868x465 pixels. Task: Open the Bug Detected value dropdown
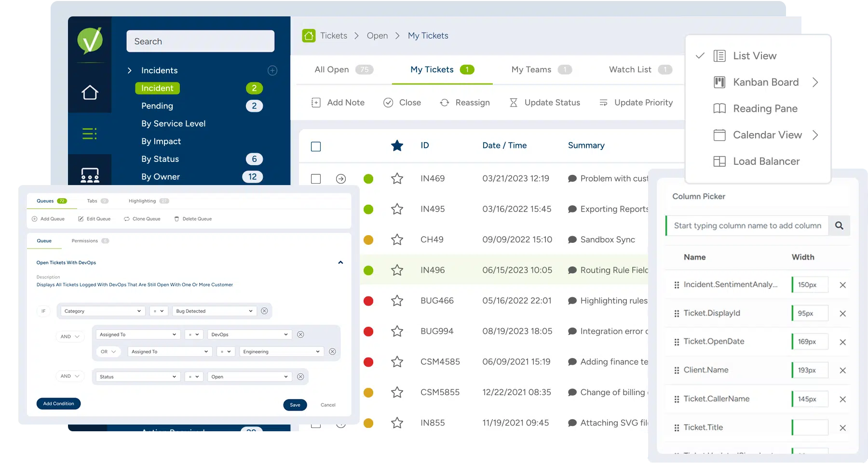(x=214, y=311)
